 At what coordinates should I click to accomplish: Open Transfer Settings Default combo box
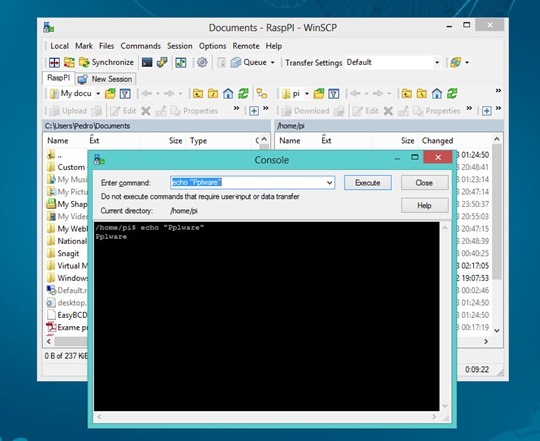pyautogui.click(x=393, y=62)
